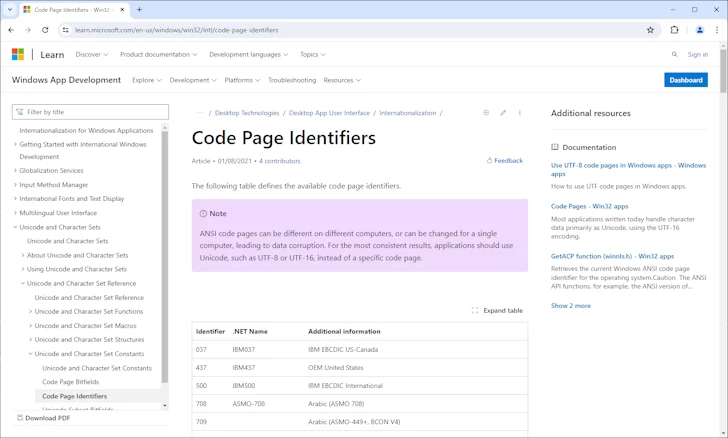Select Code Page Identifiers tree item

74,396
